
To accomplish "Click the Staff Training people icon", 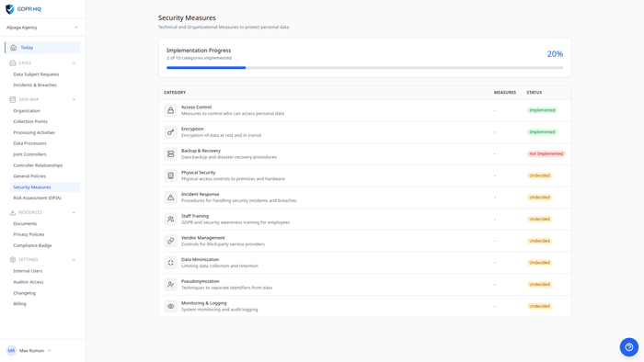I will [x=170, y=219].
